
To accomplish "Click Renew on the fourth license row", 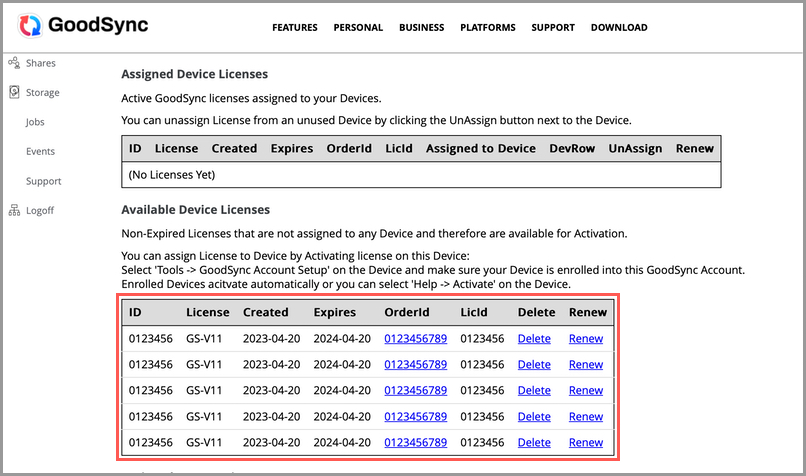I will pos(585,416).
